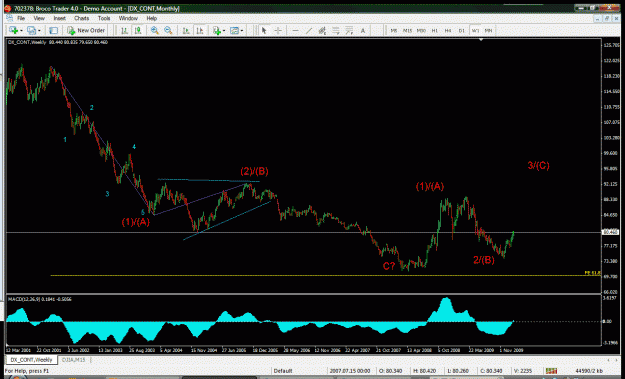Click the Broco Trader title bar icon
Image resolution: width=625 pixels, height=379 pixels.
8,8
